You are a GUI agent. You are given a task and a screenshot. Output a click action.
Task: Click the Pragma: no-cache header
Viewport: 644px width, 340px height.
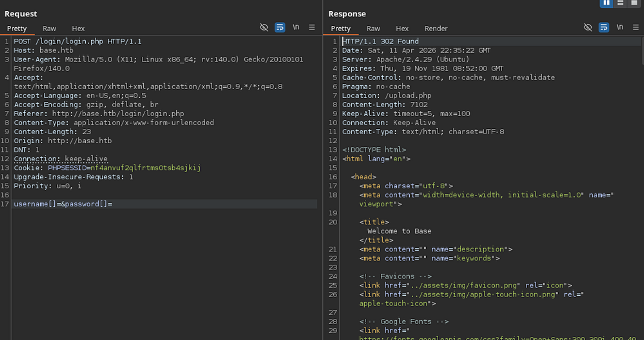(x=376, y=87)
